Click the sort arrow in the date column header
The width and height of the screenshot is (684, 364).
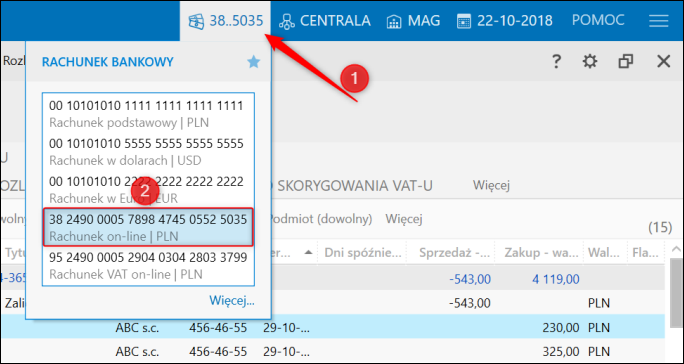coord(308,252)
